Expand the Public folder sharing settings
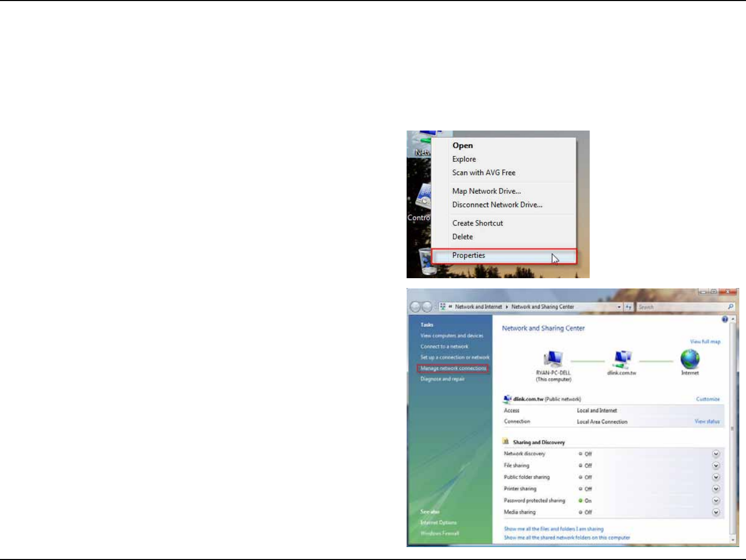Screen dimensions: 746x560 716,477
